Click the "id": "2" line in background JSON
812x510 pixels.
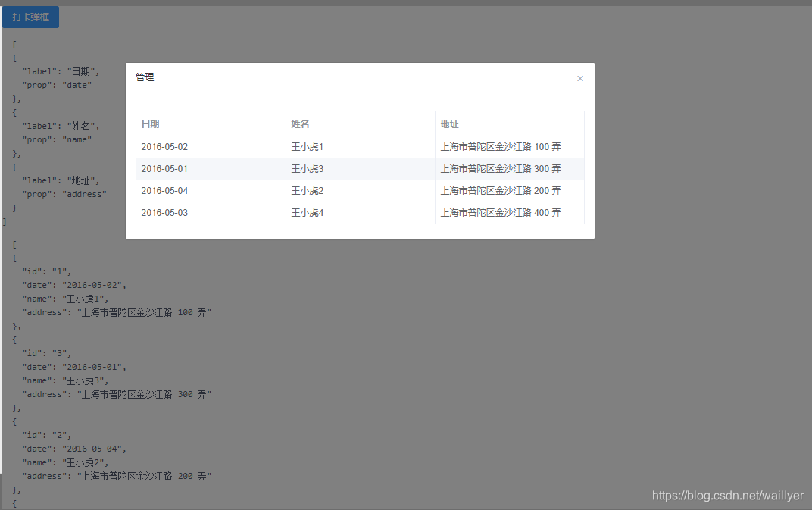pos(47,436)
